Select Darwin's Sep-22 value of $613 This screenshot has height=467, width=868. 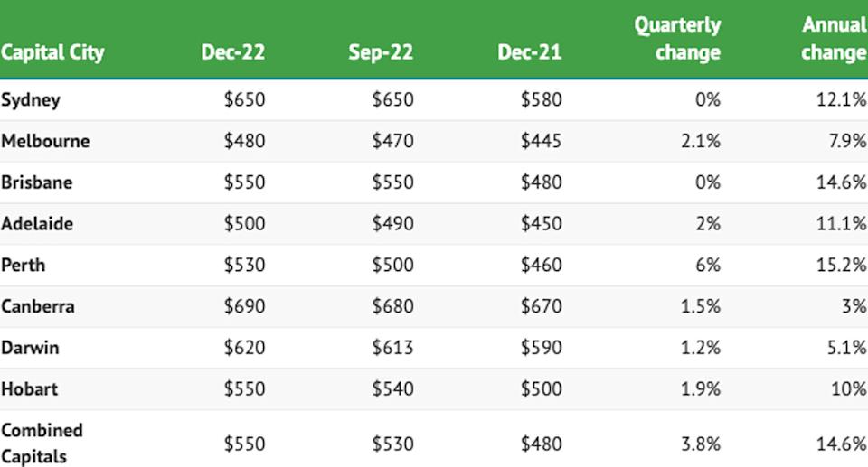[x=392, y=348]
